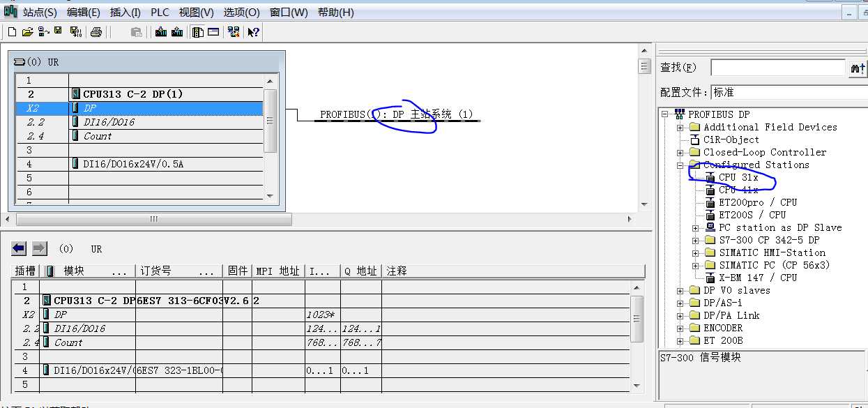
Task: Select ET200pro / CPU catalog entry
Action: pyautogui.click(x=758, y=202)
